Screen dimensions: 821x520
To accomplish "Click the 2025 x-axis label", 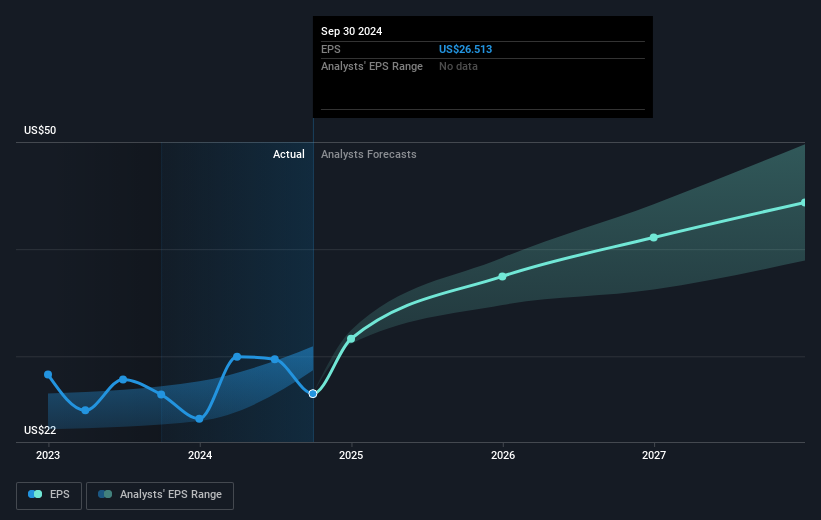I will tap(351, 456).
